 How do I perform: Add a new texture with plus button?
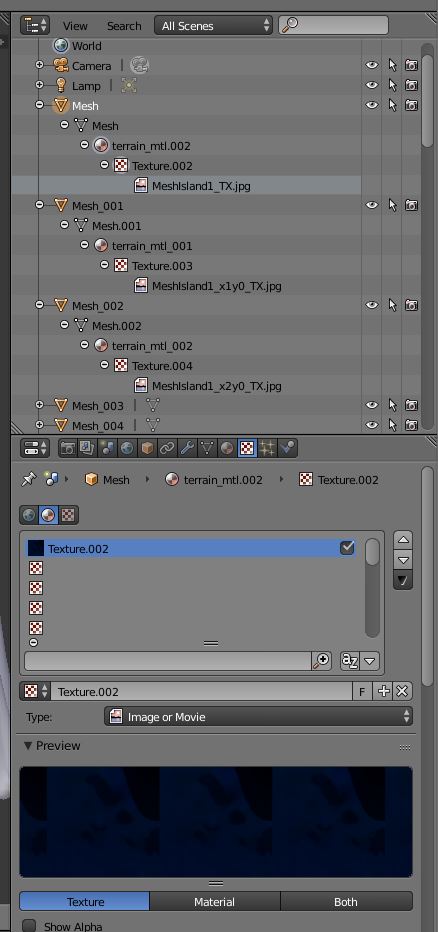point(383,691)
